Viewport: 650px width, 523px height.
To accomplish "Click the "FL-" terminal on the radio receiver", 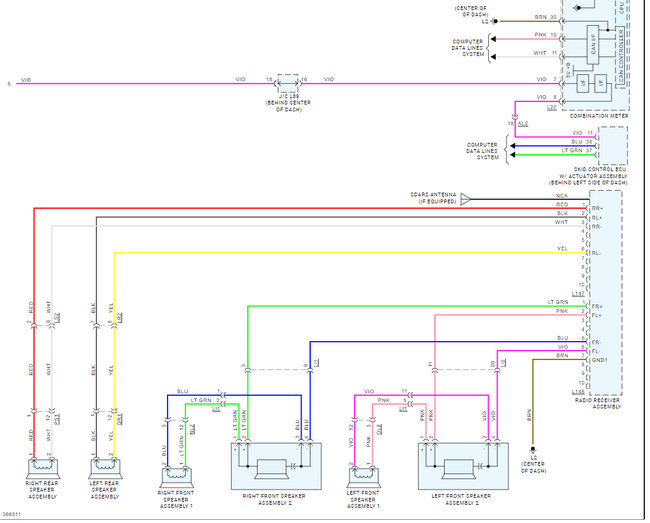I will point(596,351).
